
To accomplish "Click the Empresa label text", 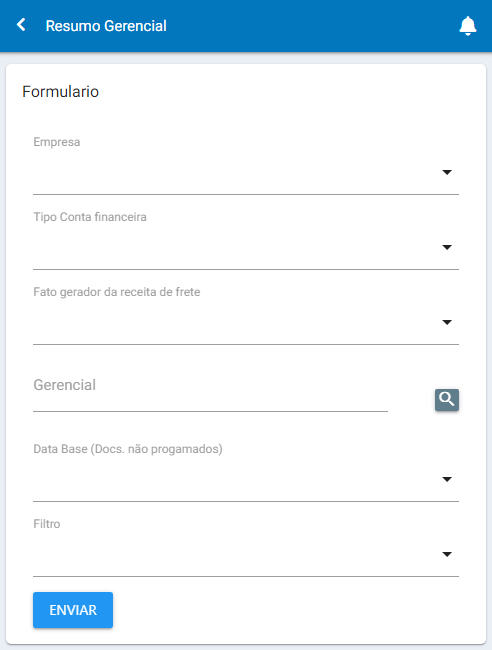I will (56, 142).
